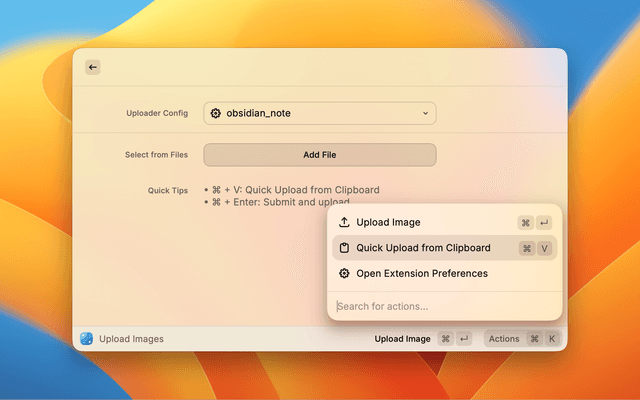Screen dimensions: 640x400
Task: Select Upload Image from the actions menu
Action: coord(389,222)
